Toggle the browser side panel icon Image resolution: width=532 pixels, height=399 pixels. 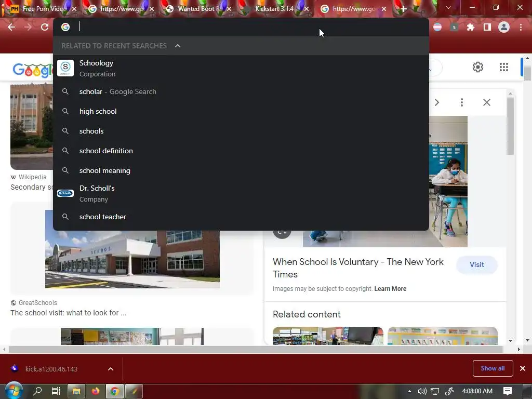click(487, 27)
